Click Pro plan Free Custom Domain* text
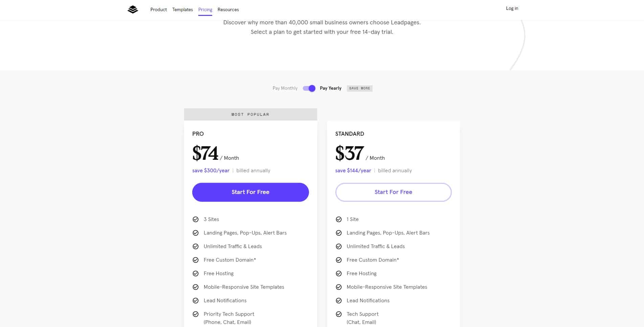 pos(230,260)
